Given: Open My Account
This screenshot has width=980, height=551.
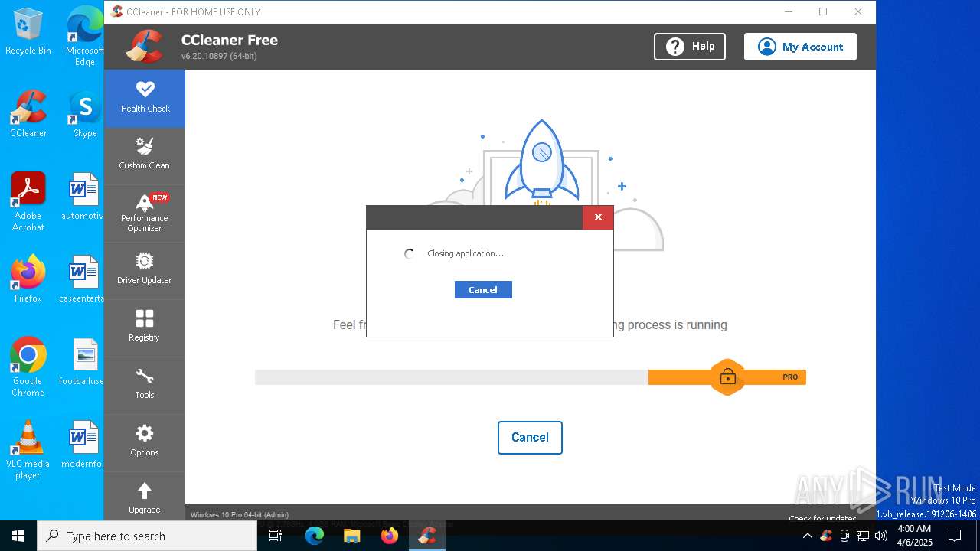Looking at the screenshot, I should point(800,47).
